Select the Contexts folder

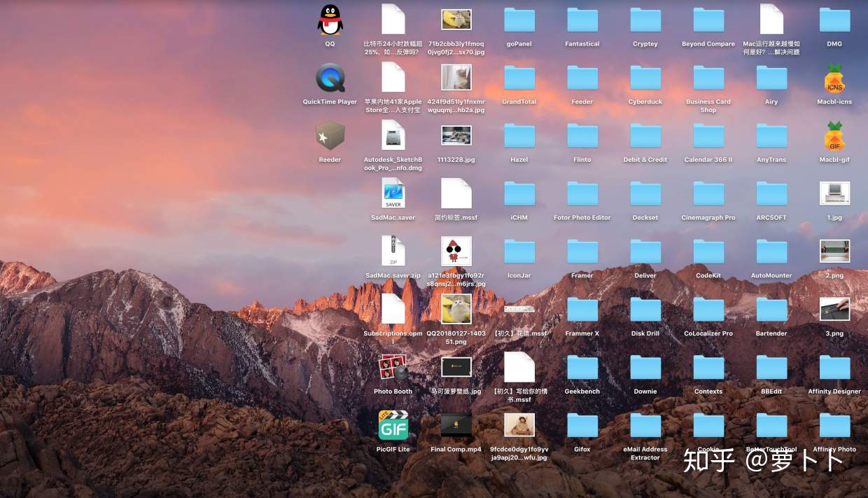point(708,368)
